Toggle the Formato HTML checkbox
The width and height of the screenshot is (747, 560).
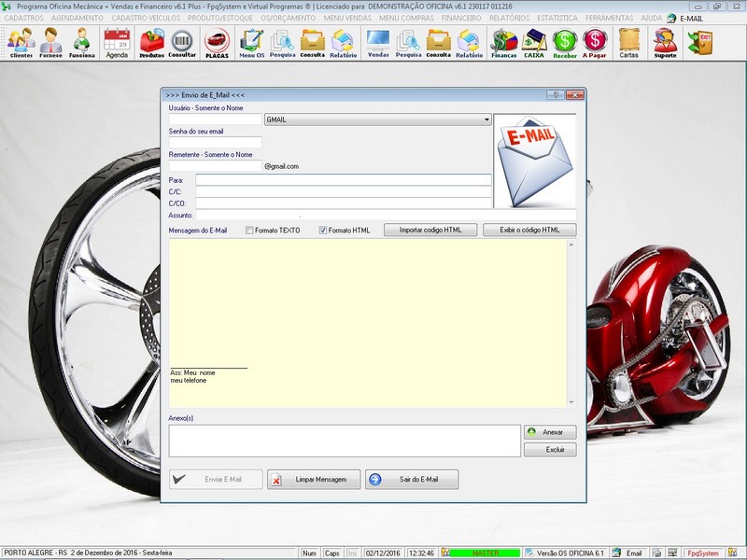point(323,231)
